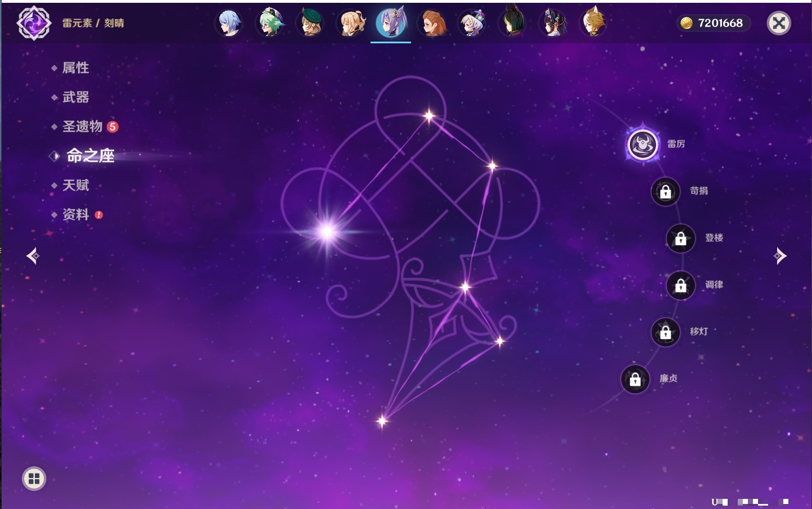Open the activated 雷厉 constellation node
Viewport: 812px width, 509px height.
643,145
